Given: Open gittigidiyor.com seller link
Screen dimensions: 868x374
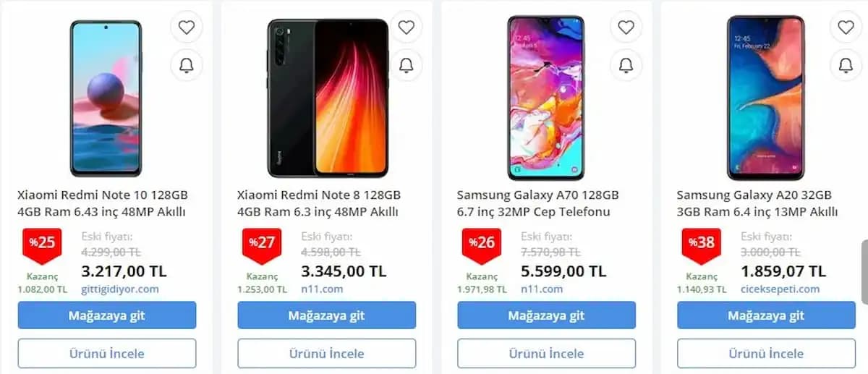Looking at the screenshot, I should pyautogui.click(x=120, y=289).
